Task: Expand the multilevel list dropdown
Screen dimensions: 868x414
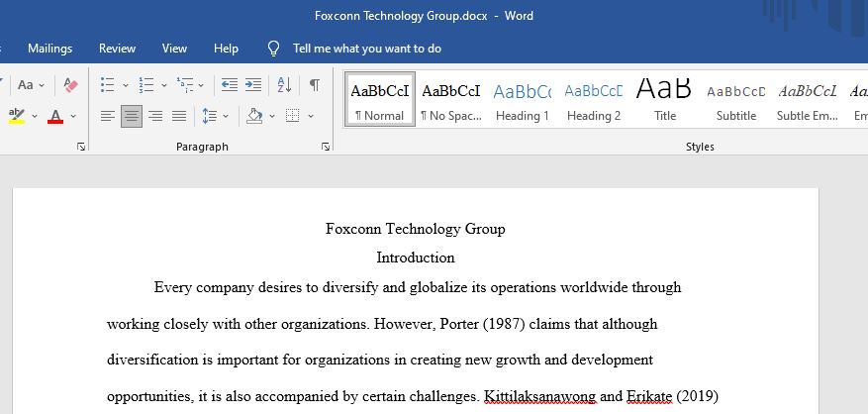Action: pos(200,85)
